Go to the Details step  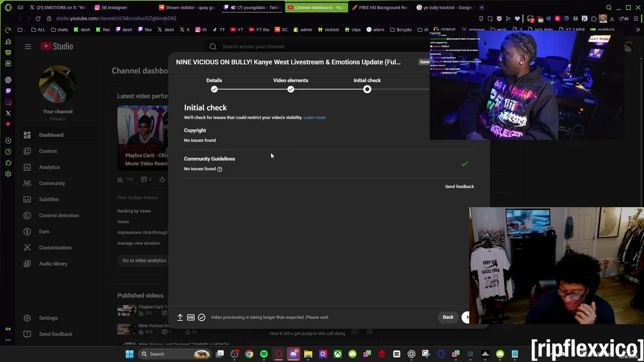[214, 84]
